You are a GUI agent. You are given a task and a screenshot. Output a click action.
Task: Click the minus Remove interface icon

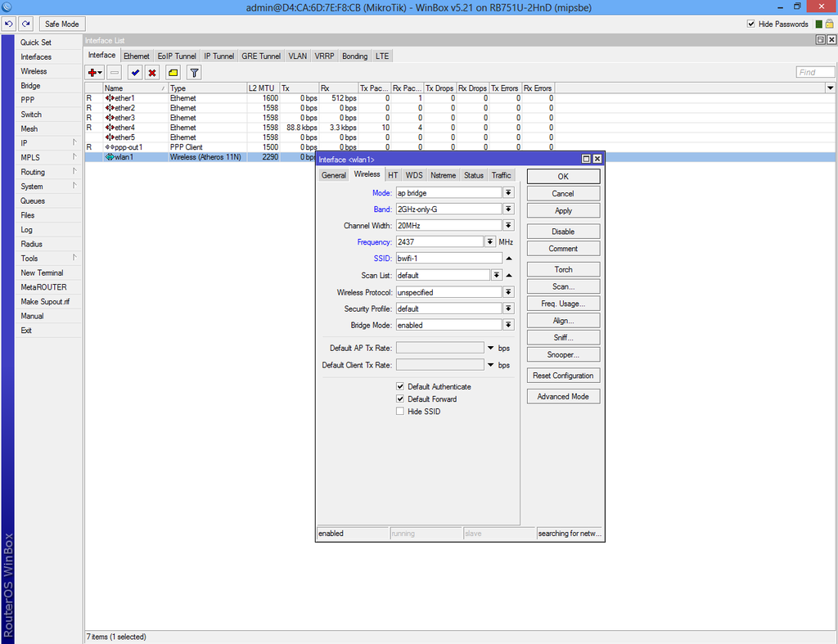(113, 72)
